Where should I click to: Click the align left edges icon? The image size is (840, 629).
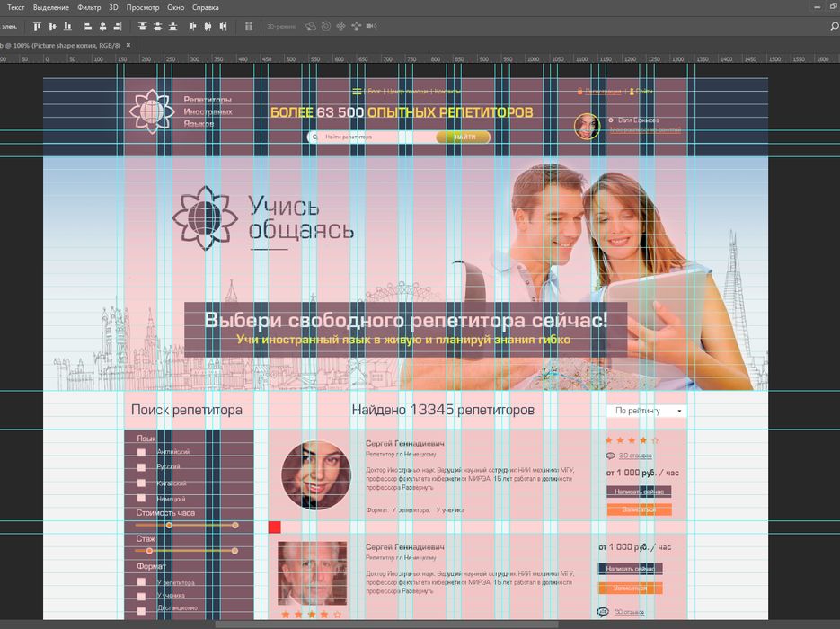[87, 26]
